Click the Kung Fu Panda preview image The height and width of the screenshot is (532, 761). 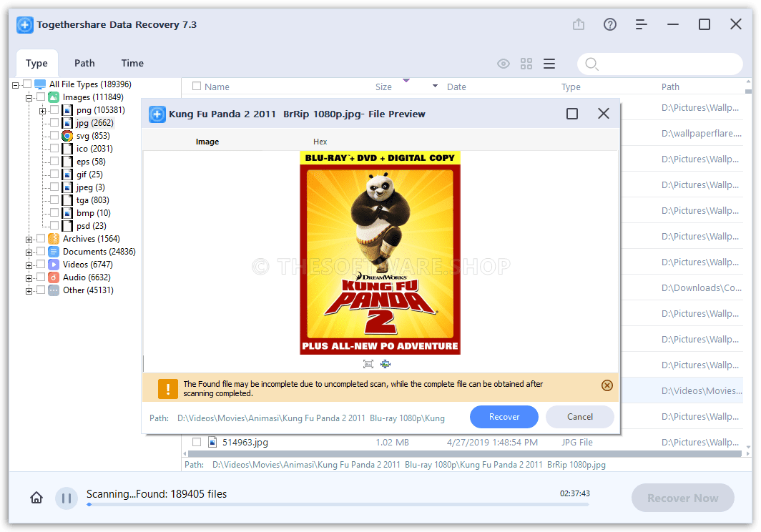[380, 253]
